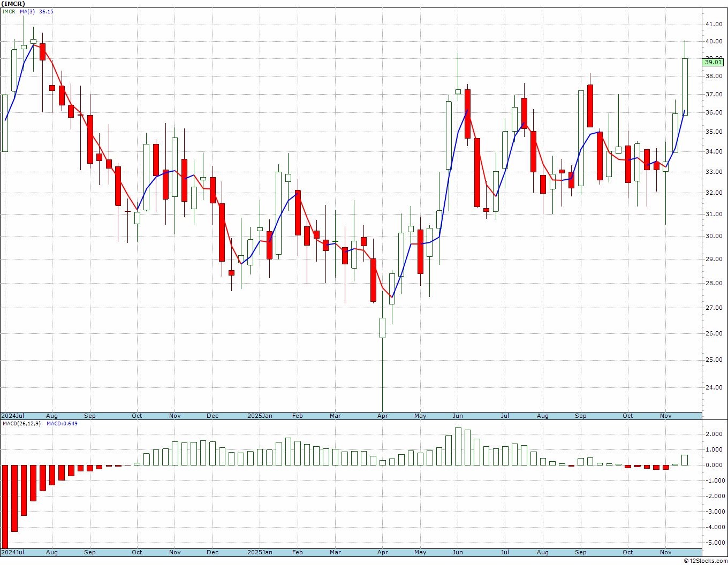This screenshot has width=728, height=565.
Task: Select the 27.00 price axis label
Action: point(713,308)
